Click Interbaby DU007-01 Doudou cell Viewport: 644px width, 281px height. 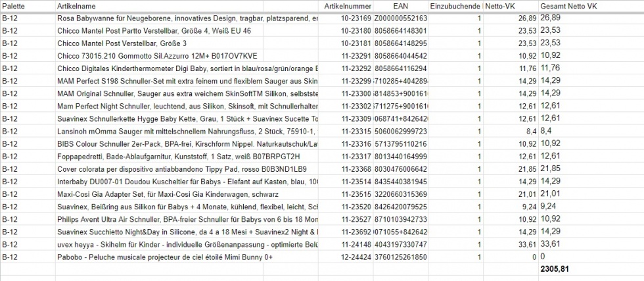(x=187, y=182)
